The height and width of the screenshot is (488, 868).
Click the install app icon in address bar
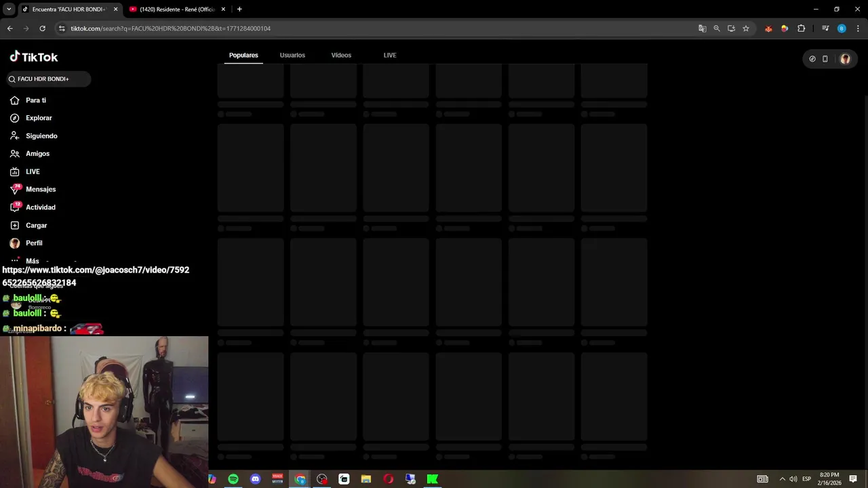(731, 28)
